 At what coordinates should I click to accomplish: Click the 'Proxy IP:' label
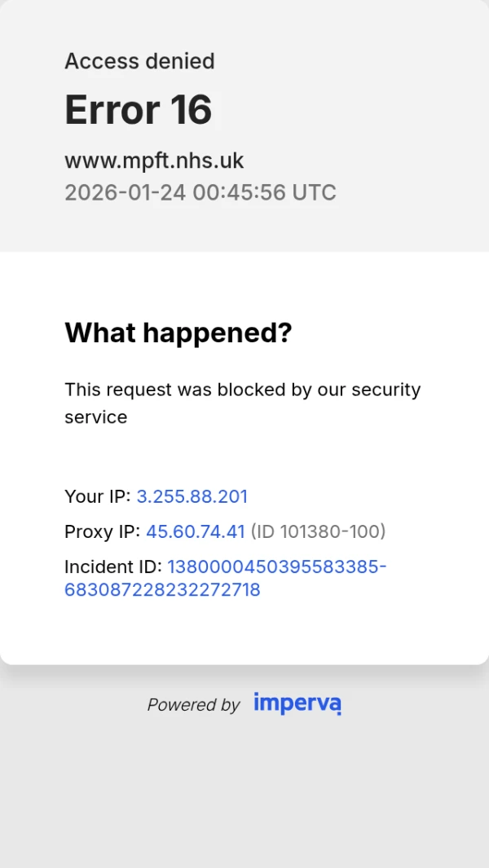pyautogui.click(x=102, y=531)
